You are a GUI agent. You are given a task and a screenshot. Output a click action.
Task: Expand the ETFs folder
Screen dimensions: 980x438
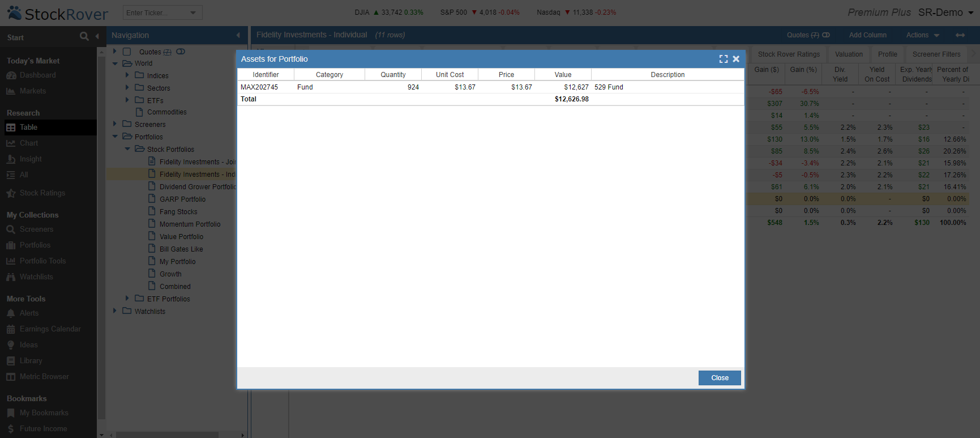(x=127, y=100)
